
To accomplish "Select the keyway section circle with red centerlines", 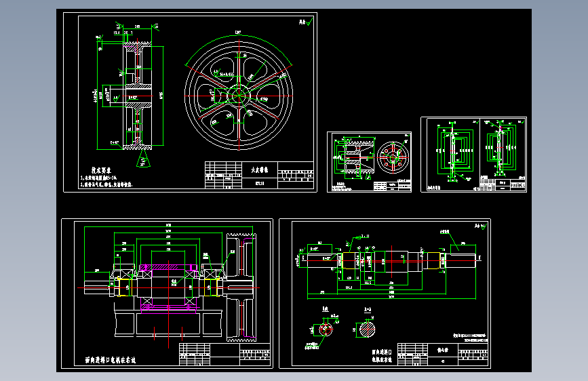I will 326,329.
